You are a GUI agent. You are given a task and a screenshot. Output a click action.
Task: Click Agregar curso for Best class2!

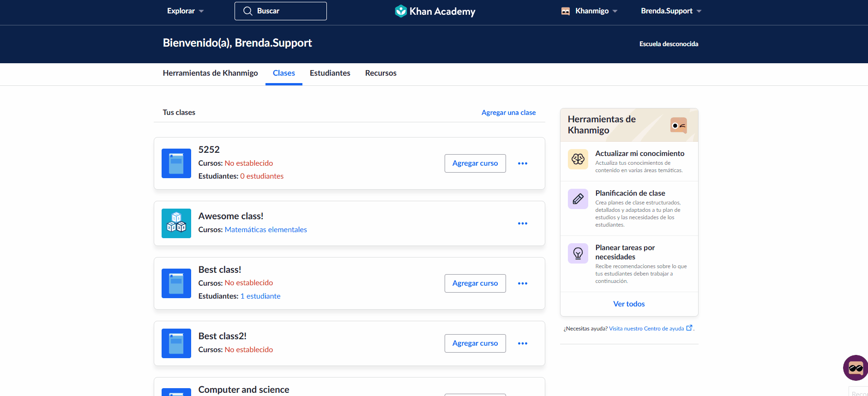pyautogui.click(x=475, y=343)
